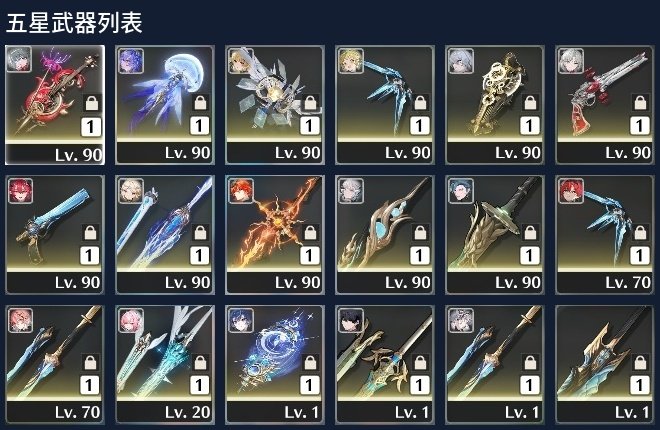Viewport: 660px width, 430px height.
Task: Toggle lock on the Lv. 20 sword
Action: point(200,362)
